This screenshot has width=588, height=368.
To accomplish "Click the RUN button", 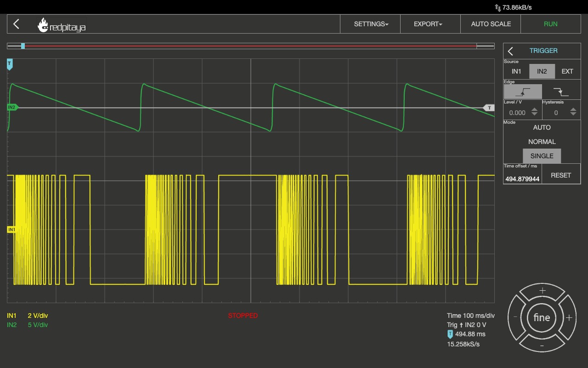I will click(x=550, y=24).
